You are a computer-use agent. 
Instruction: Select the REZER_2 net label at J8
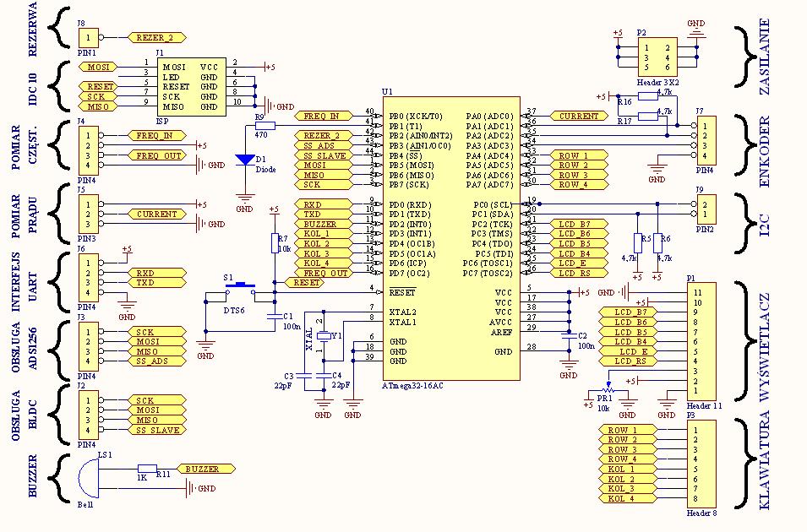(157, 37)
